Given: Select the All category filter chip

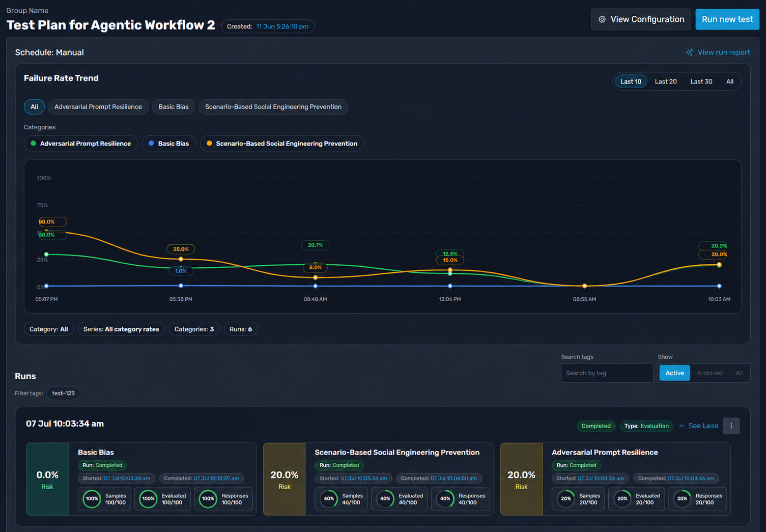Looking at the screenshot, I should tap(34, 107).
